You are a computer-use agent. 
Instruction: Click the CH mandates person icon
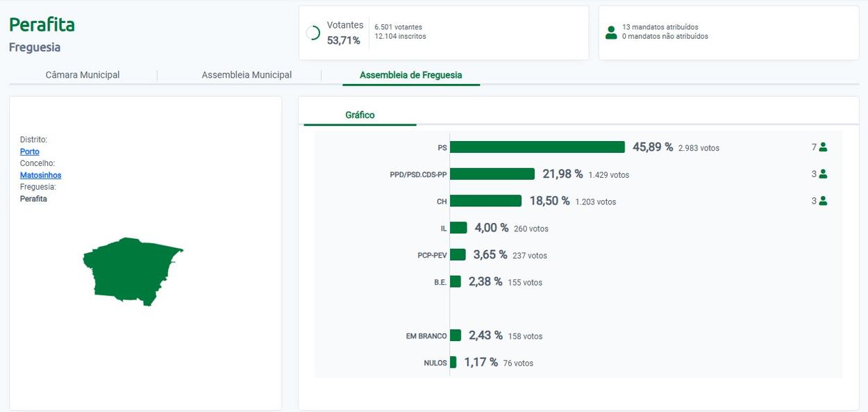coord(823,201)
